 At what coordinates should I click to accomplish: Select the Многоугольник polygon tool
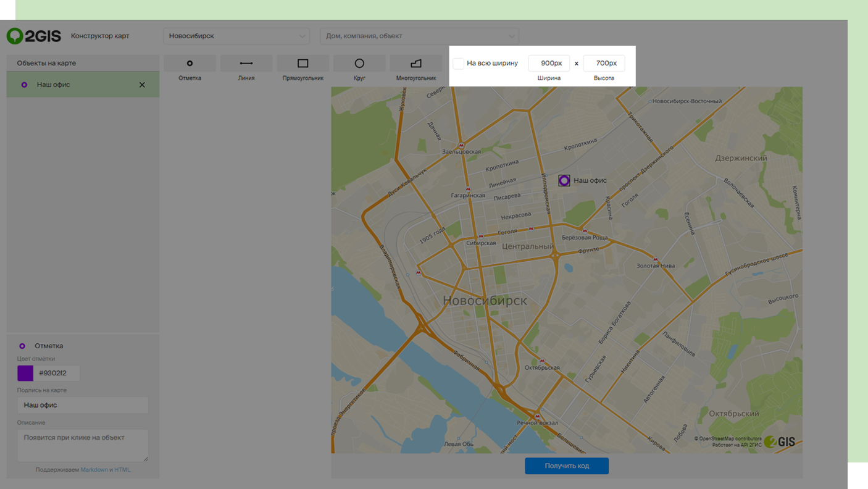(x=416, y=63)
